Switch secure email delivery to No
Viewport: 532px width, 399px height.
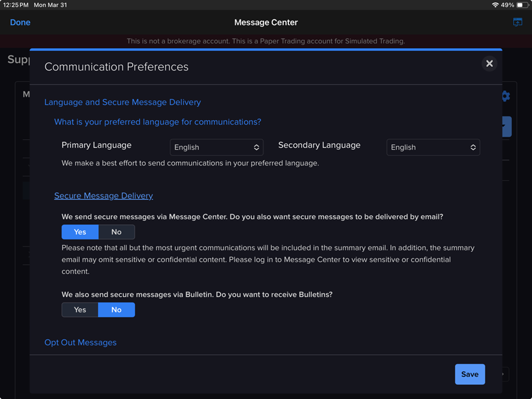pos(116,232)
